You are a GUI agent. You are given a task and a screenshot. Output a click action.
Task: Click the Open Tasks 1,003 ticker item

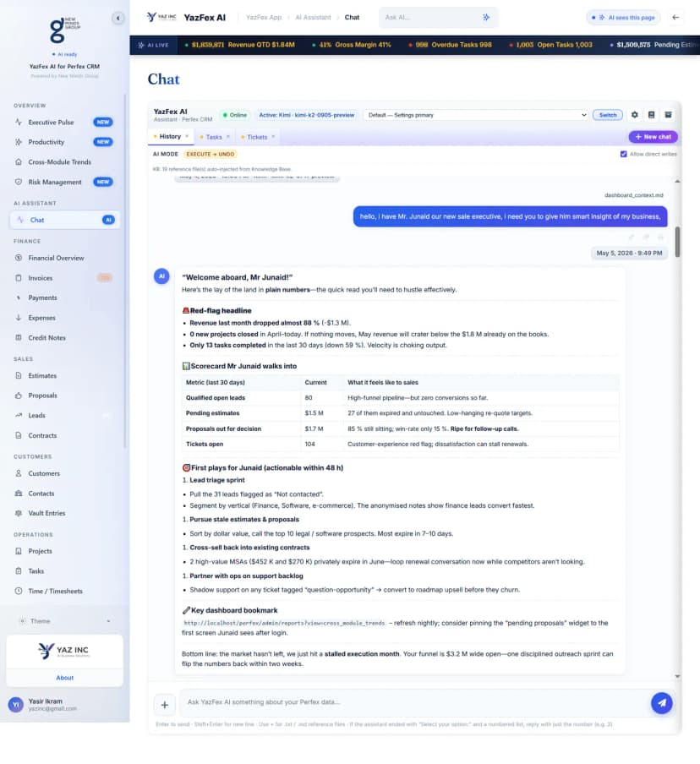tap(551, 46)
